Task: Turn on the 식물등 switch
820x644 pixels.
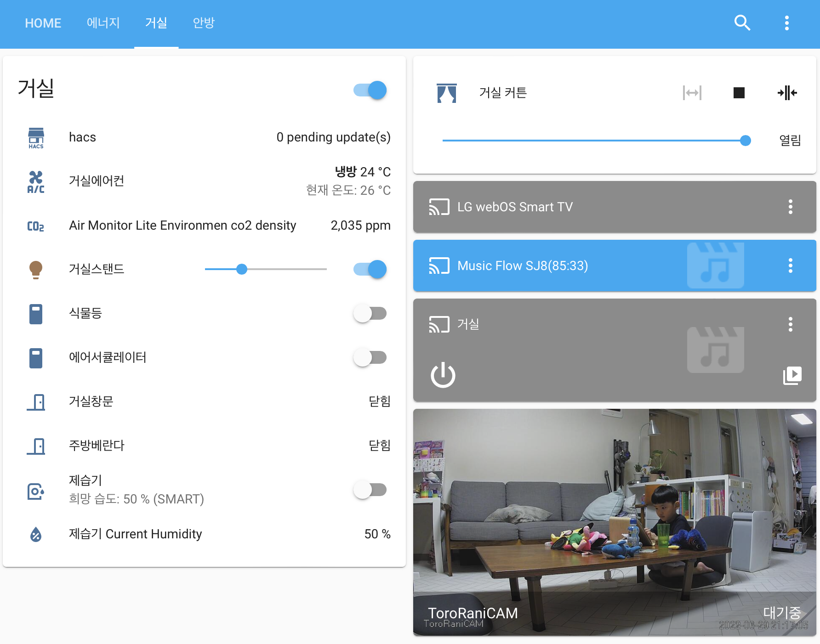Action: pos(370,314)
